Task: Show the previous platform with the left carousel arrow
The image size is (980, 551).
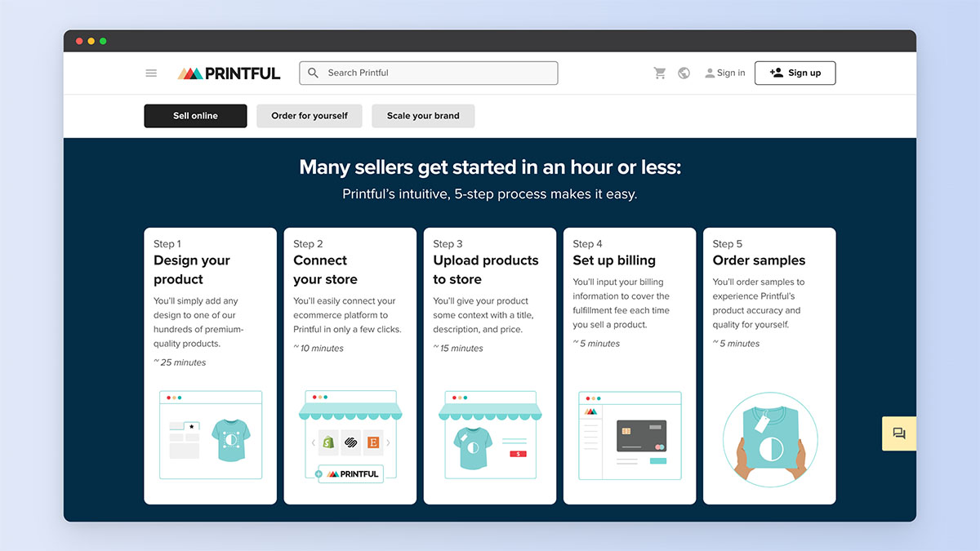Action: pyautogui.click(x=314, y=442)
